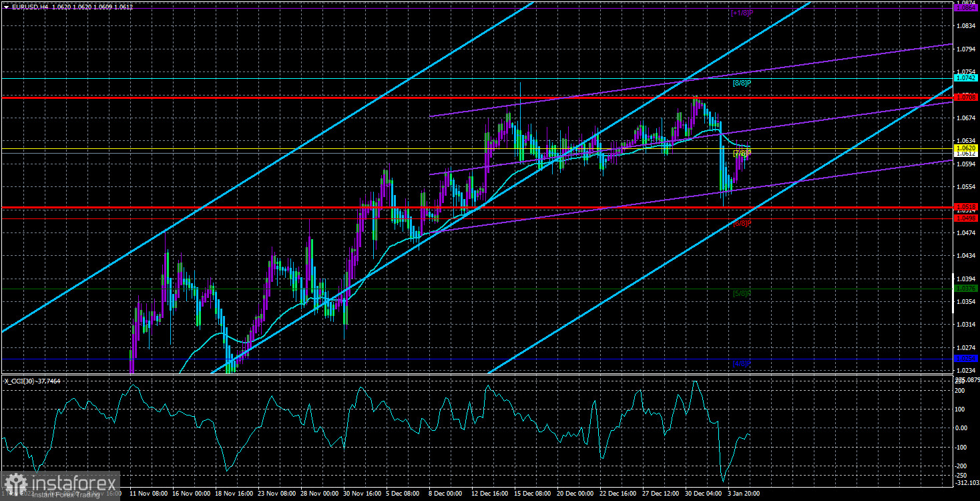
Task: Click the 1.0834 price axis value
Action: (966, 26)
